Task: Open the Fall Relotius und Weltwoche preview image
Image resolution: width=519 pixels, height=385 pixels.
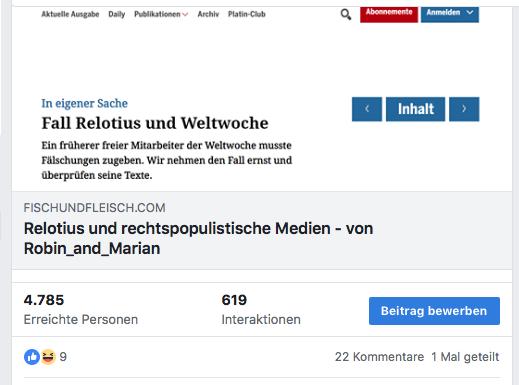Action: coord(262,99)
